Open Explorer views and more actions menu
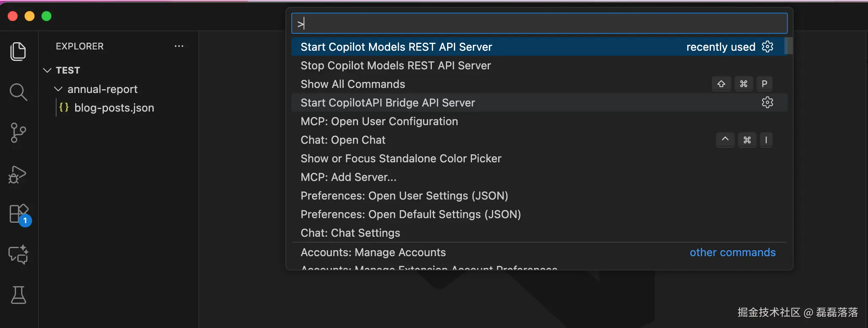Viewport: 868px width, 328px height. (179, 46)
